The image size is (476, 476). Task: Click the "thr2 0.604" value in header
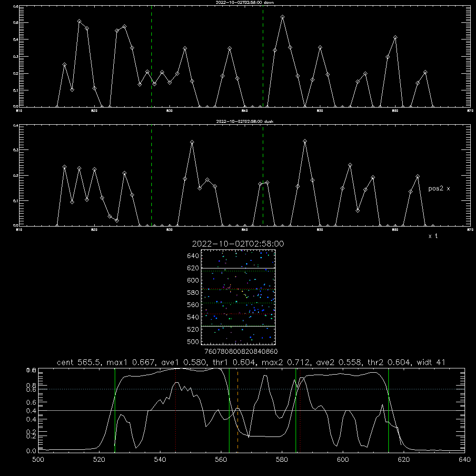coord(389,362)
